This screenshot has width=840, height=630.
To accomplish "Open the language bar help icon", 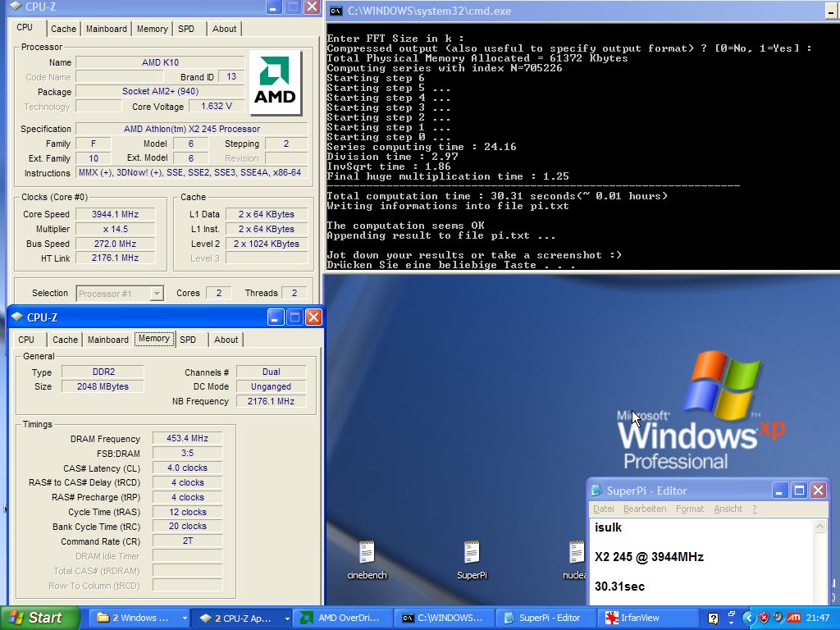I will coord(713,619).
